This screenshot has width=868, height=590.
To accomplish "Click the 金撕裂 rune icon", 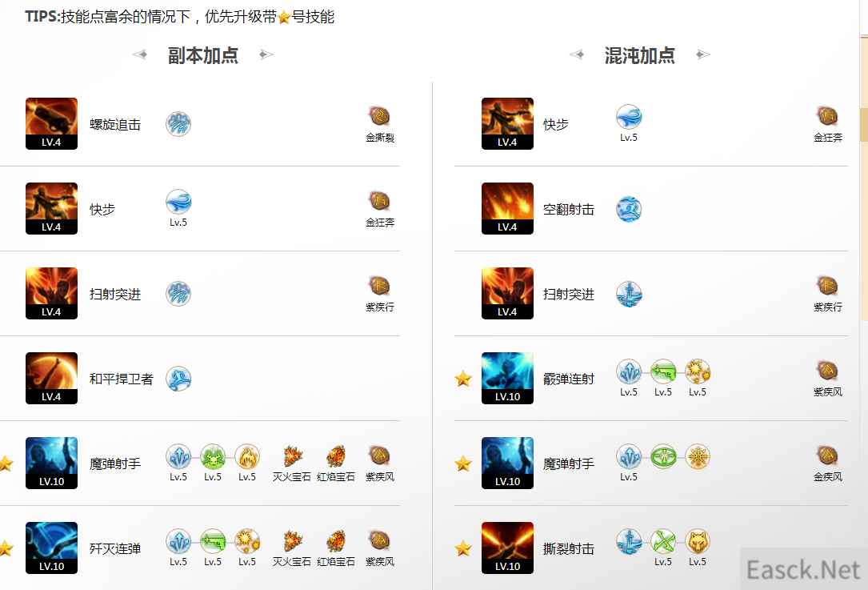I will (380, 116).
